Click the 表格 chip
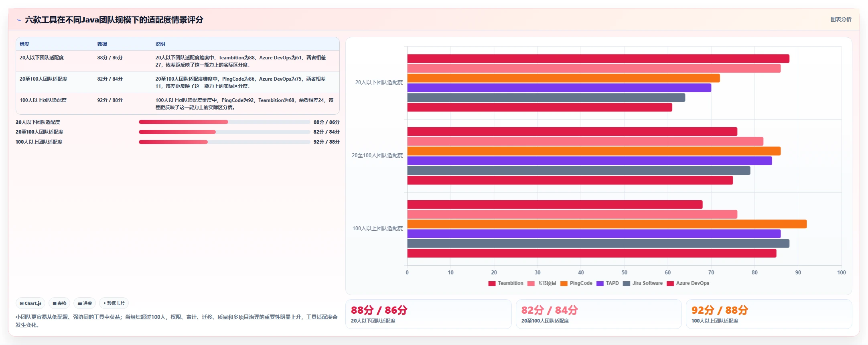This screenshot has height=345, width=868. coord(59,303)
